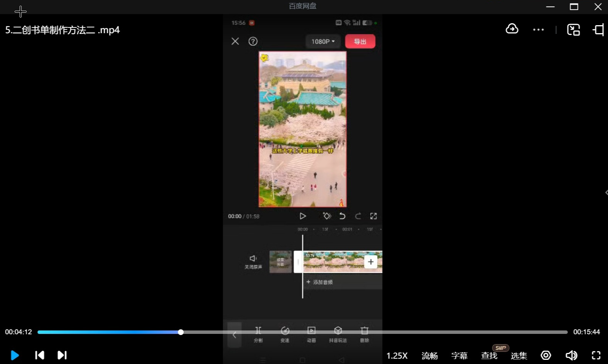Open the 选集 episode list
The width and height of the screenshot is (608, 364).
click(519, 356)
